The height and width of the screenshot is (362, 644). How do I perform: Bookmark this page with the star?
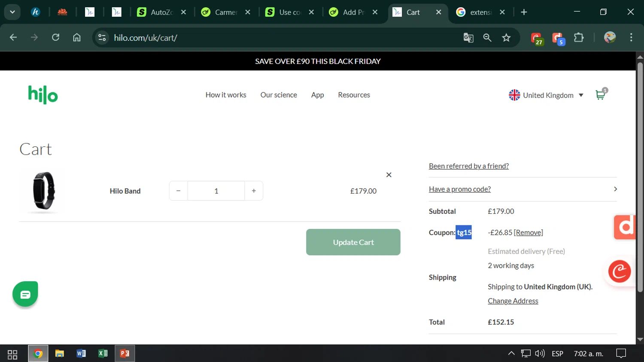(506, 38)
